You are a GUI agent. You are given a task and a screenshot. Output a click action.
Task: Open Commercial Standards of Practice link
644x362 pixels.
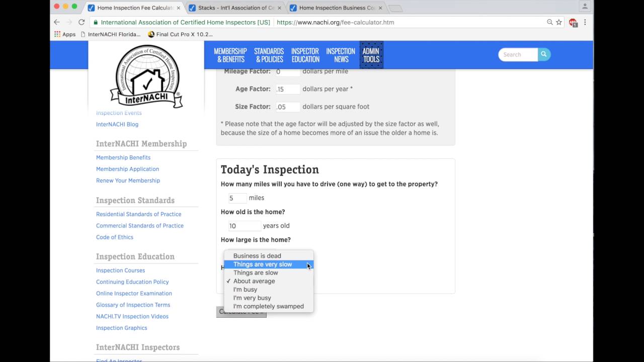[x=140, y=226]
